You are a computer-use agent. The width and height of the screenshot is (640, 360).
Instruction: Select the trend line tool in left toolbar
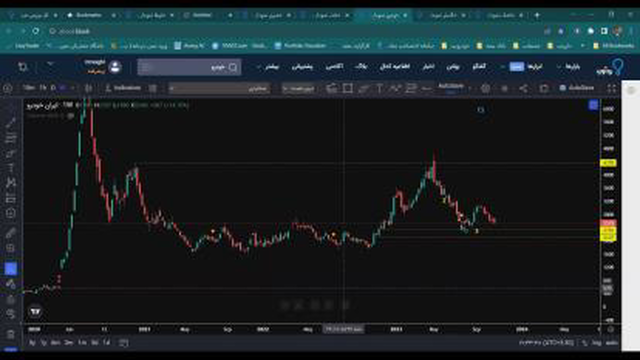point(11,122)
